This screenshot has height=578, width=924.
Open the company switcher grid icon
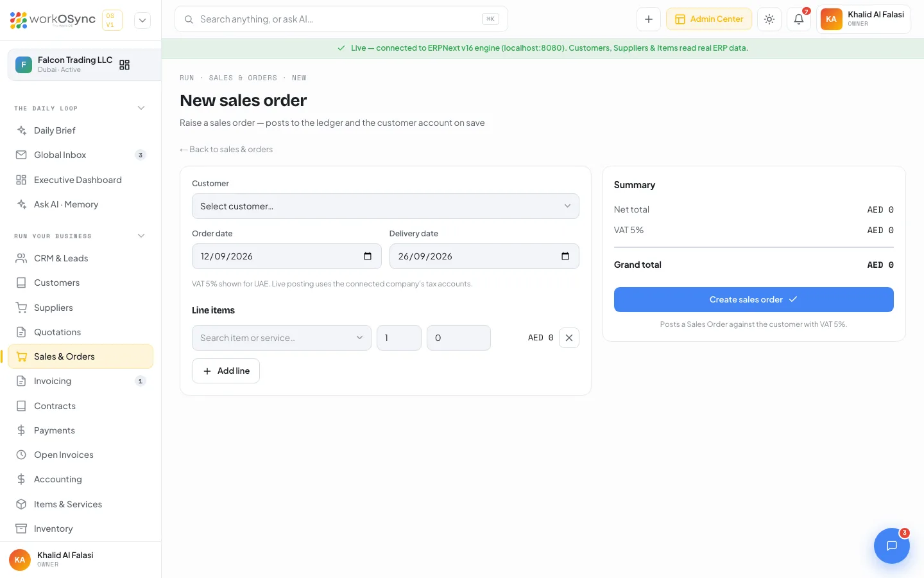(x=124, y=65)
